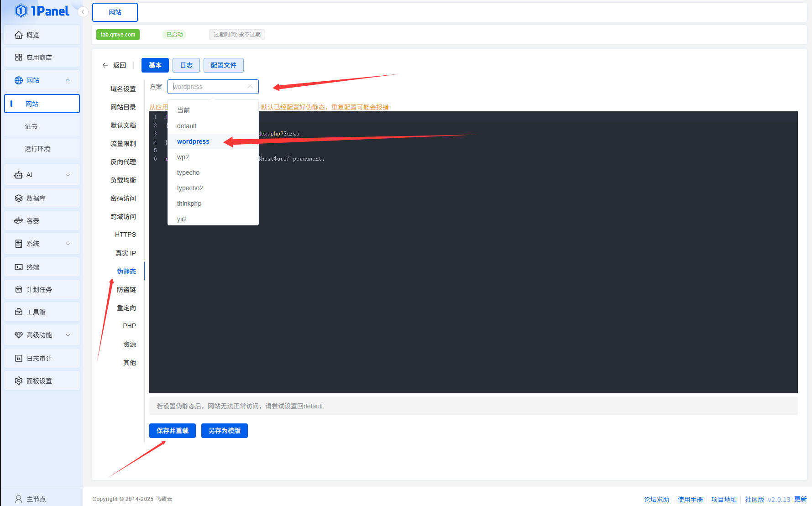Click the Save as Template button

pos(224,431)
